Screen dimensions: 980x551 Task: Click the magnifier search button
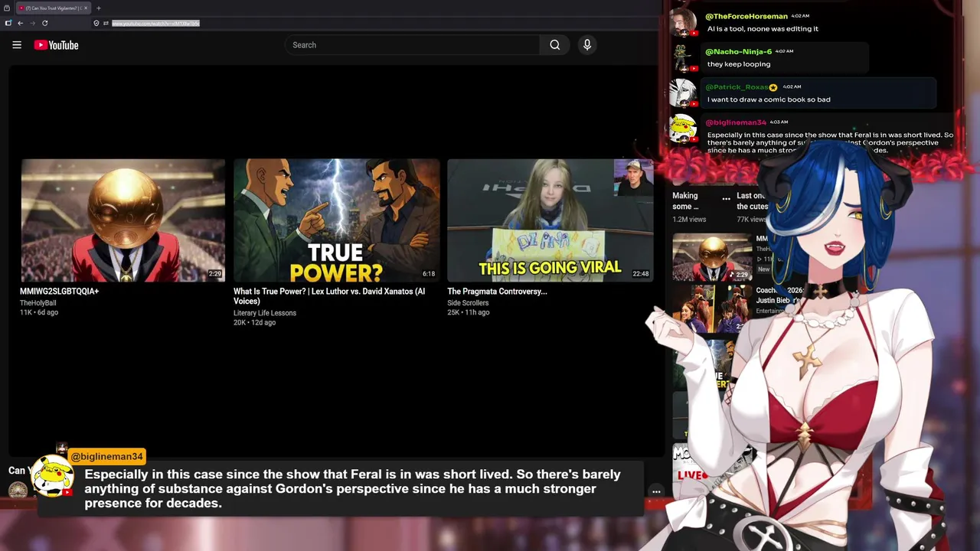[555, 45]
